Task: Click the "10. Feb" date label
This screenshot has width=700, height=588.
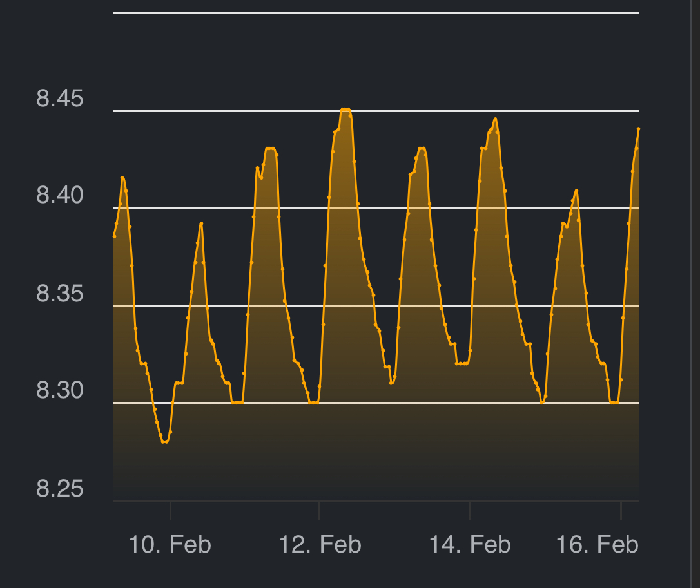Action: pyautogui.click(x=170, y=545)
